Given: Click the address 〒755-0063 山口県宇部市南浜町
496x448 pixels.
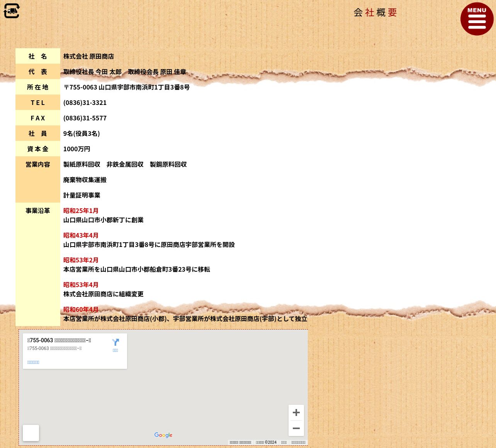Looking at the screenshot, I should 127,87.
